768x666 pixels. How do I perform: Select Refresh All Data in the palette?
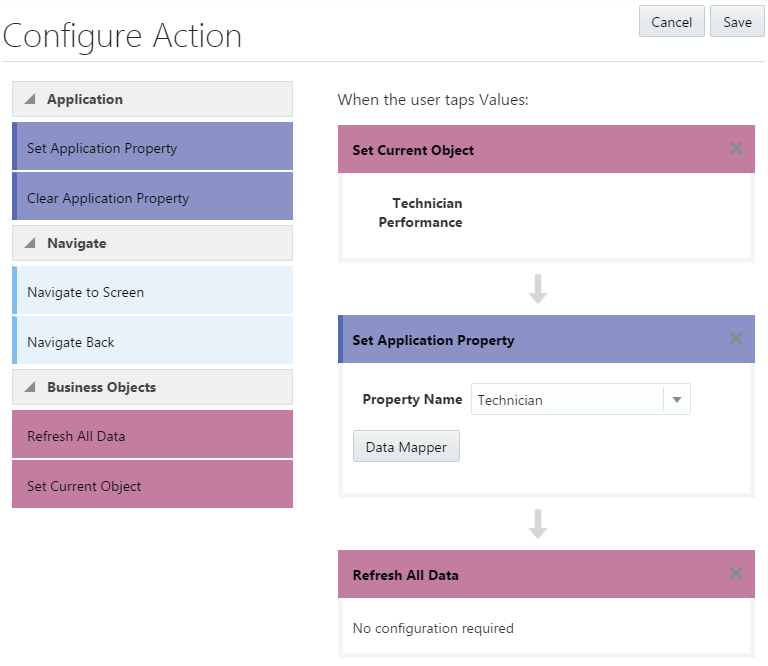pyautogui.click(x=152, y=436)
